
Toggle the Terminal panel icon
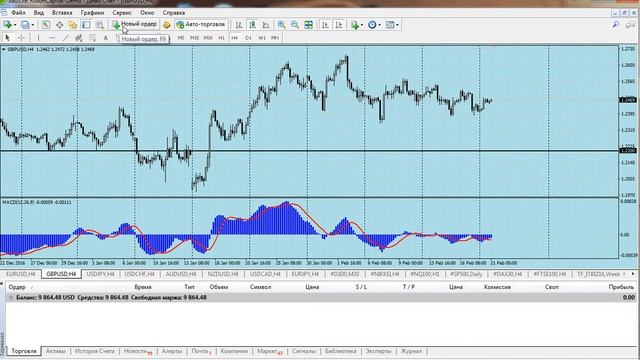pyautogui.click(x=86, y=25)
